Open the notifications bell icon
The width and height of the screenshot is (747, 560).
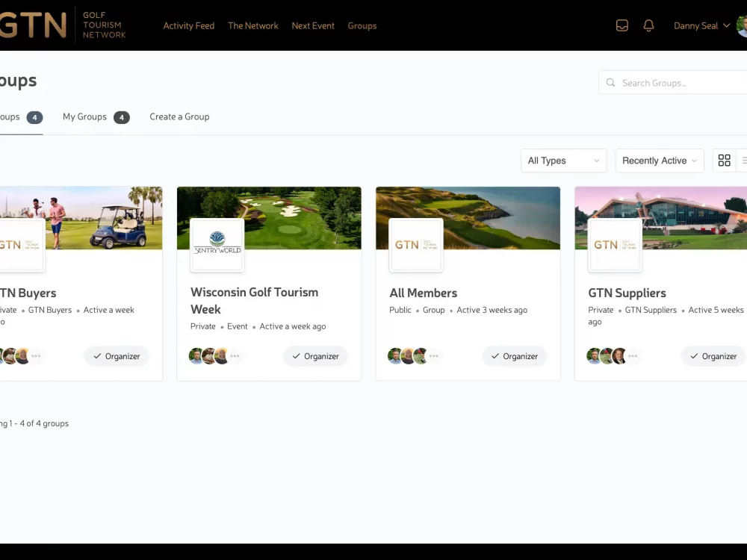point(648,25)
